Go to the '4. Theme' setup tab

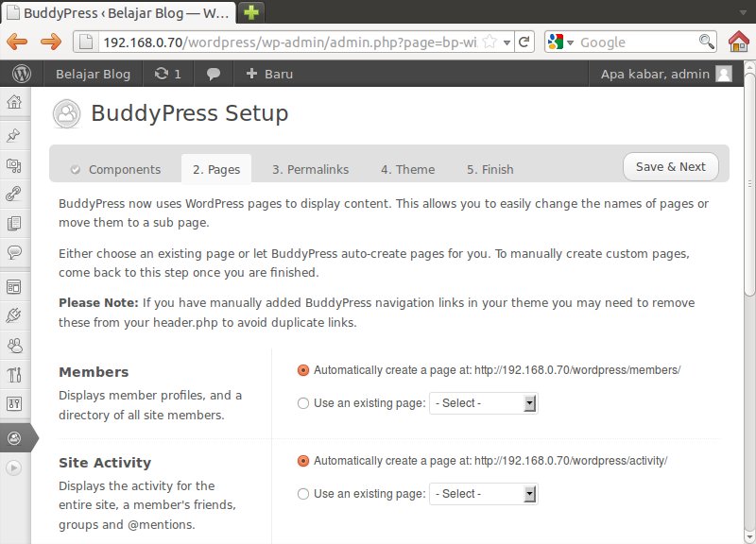[407, 169]
